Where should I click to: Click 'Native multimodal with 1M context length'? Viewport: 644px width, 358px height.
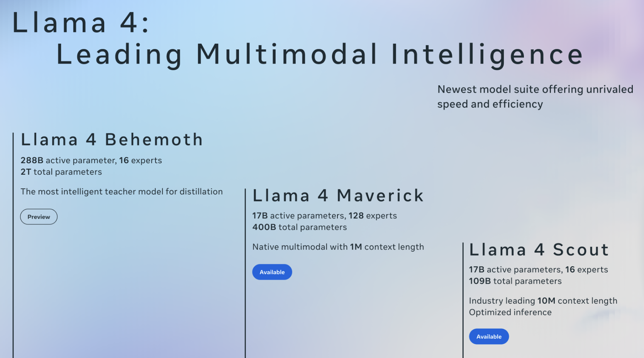pos(338,247)
